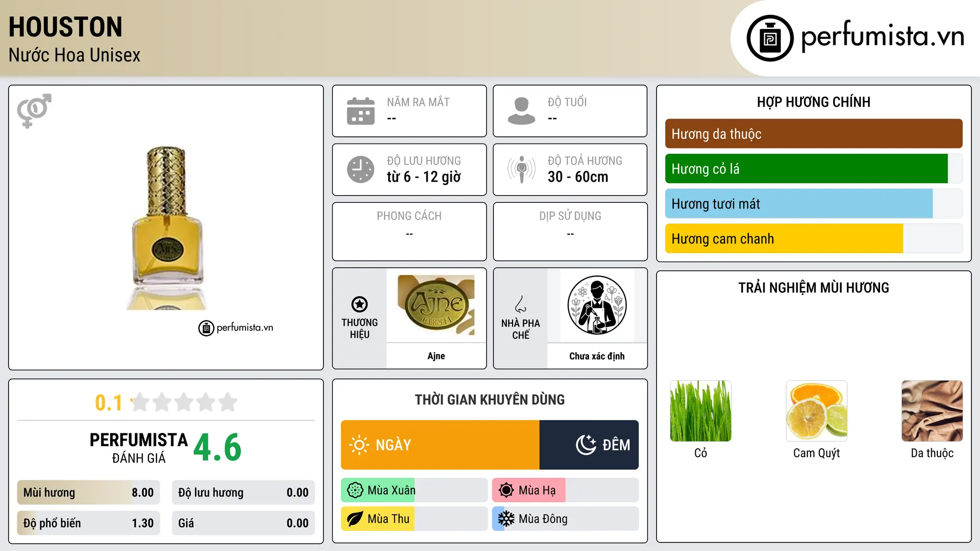
Task: Click the Mùa Xuân season bar
Action: pos(414,490)
